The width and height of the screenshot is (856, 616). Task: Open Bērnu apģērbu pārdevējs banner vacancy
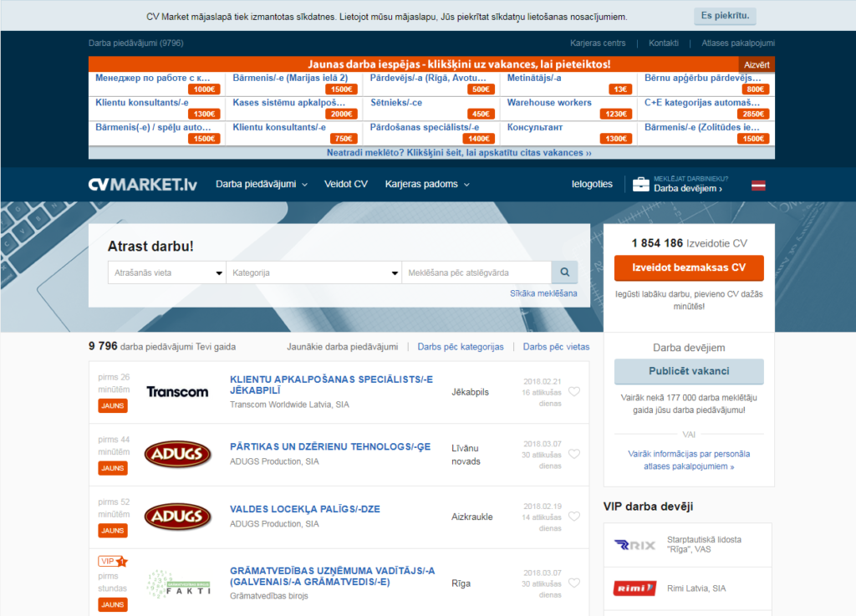702,78
